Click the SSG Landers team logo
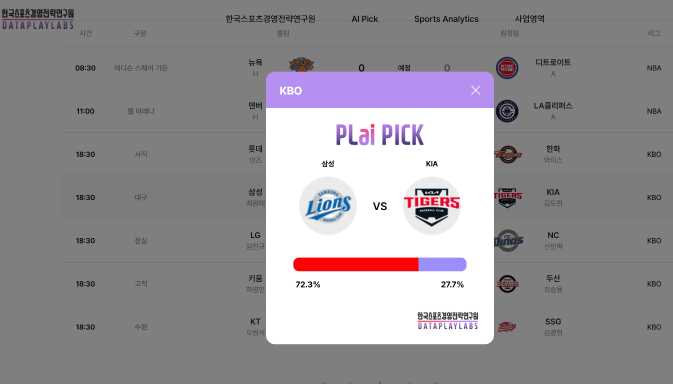The width and height of the screenshot is (673, 384). pyautogui.click(x=507, y=327)
